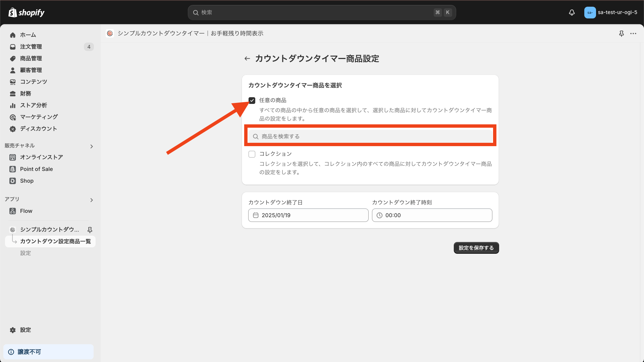Click the sa- store avatar icon
Screen dimensions: 644x362
590,12
